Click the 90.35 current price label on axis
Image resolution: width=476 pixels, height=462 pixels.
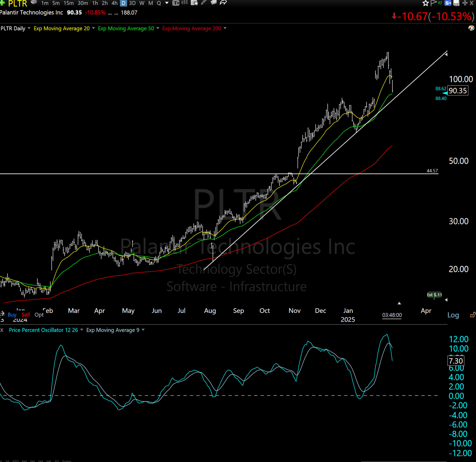click(x=458, y=91)
